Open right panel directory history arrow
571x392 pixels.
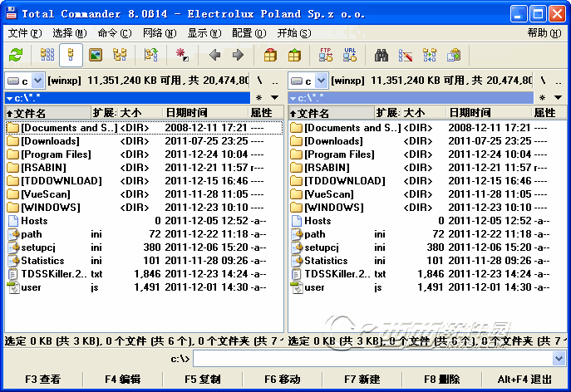point(559,97)
